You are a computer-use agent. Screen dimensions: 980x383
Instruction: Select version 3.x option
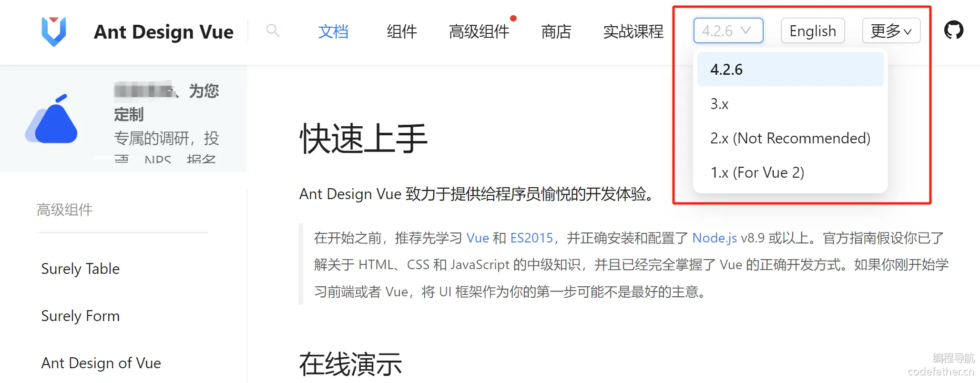(x=790, y=104)
